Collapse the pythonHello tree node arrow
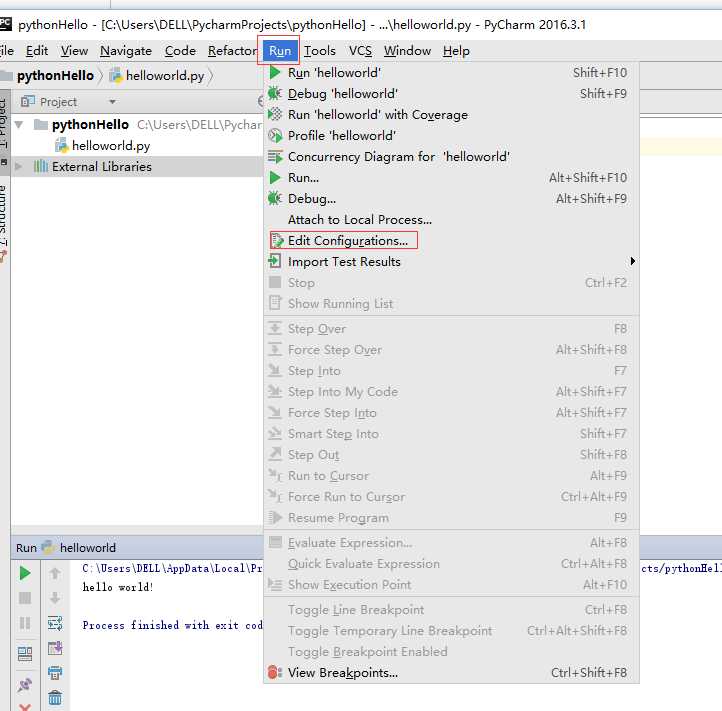Viewport: 722px width, 711px height. coord(19,124)
